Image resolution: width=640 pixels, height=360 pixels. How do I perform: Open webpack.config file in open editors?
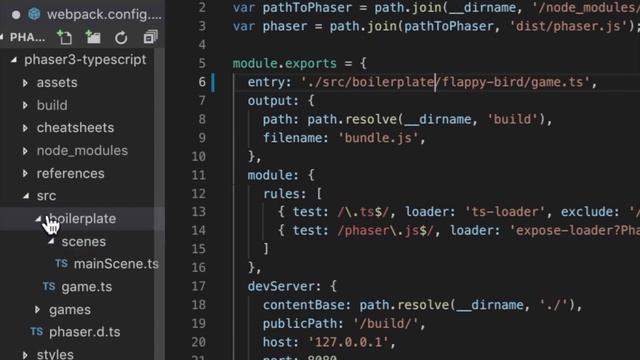(104, 15)
